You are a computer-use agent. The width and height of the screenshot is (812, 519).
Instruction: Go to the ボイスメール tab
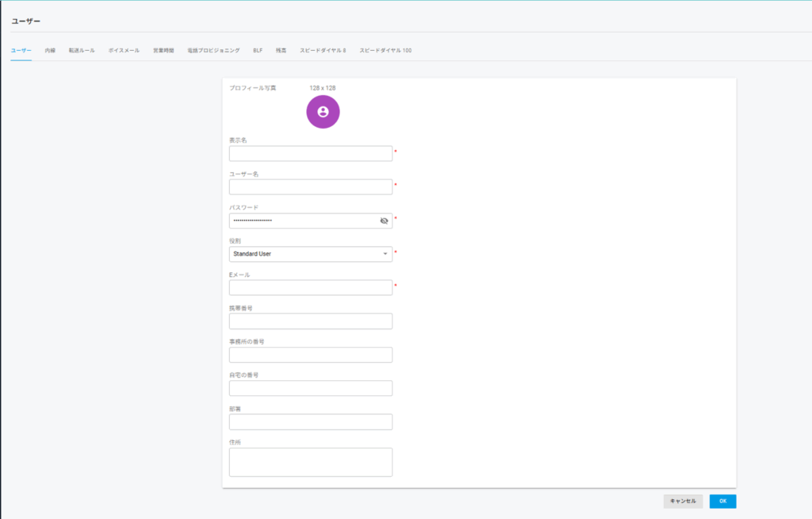(124, 51)
